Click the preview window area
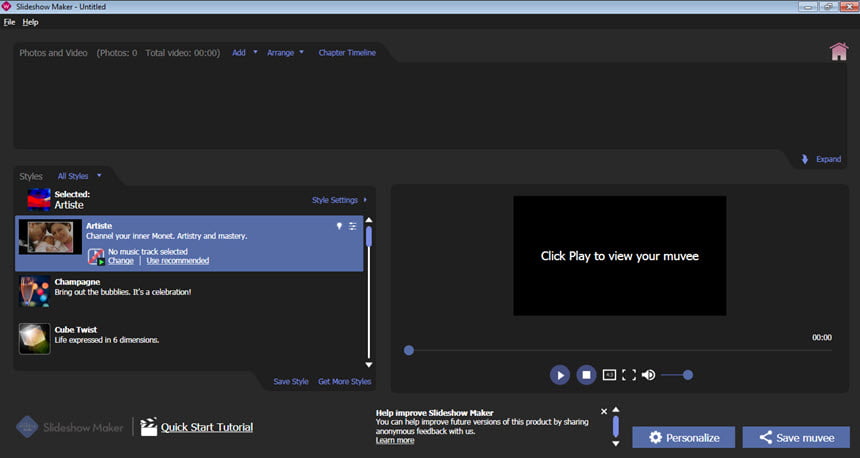This screenshot has width=860, height=458. (620, 256)
